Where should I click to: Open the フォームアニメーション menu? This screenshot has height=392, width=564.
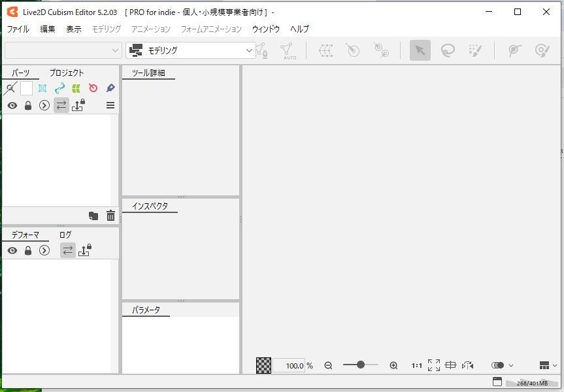211,29
